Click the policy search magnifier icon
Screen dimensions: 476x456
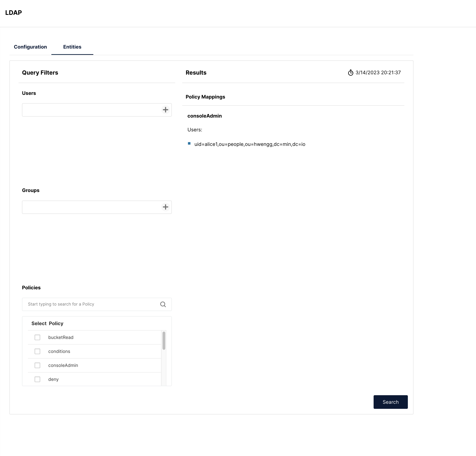(x=163, y=304)
